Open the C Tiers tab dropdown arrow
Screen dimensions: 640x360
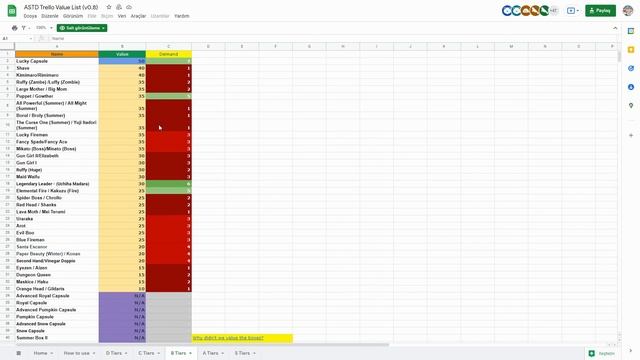coord(158,353)
